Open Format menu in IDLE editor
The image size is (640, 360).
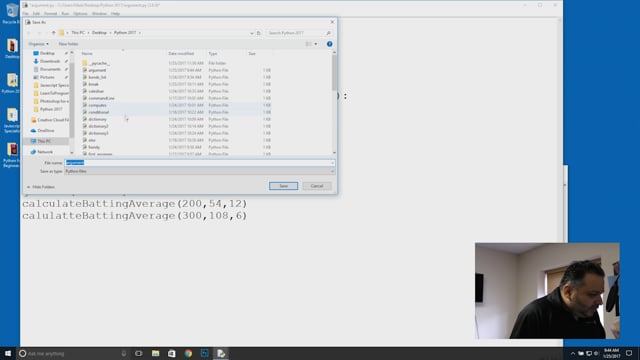[x=51, y=13]
